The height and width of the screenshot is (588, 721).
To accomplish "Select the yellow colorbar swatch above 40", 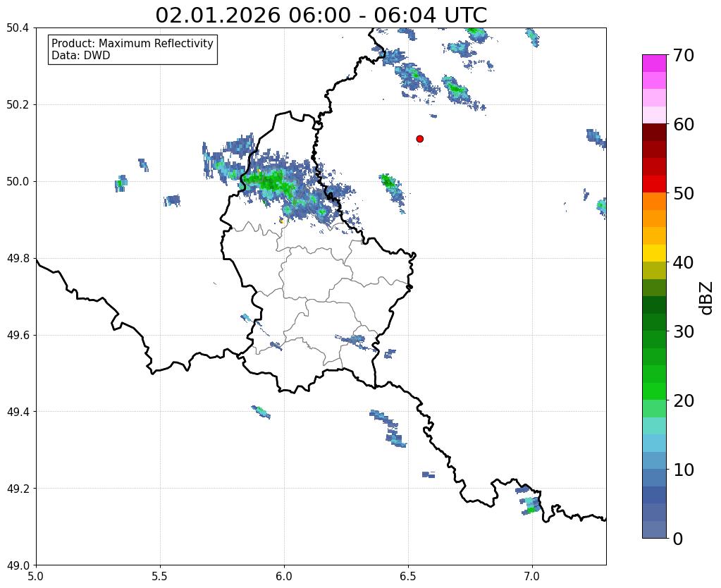I will coord(654,253).
